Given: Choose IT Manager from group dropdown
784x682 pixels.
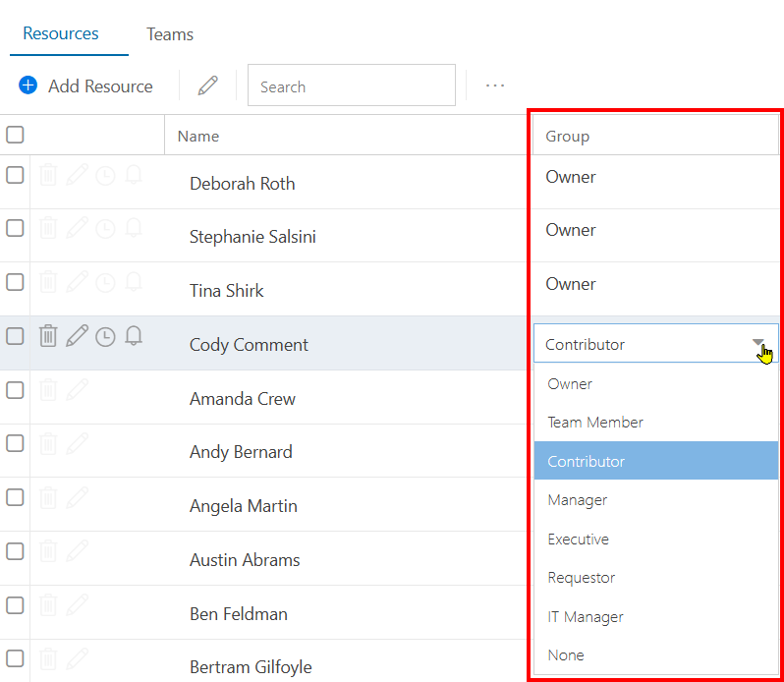Looking at the screenshot, I should click(x=656, y=616).
